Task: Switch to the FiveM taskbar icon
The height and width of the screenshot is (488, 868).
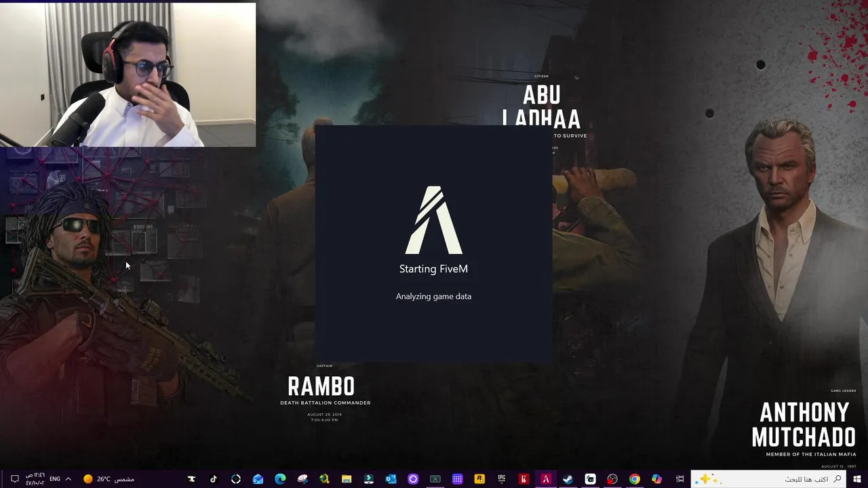Action: [546, 479]
